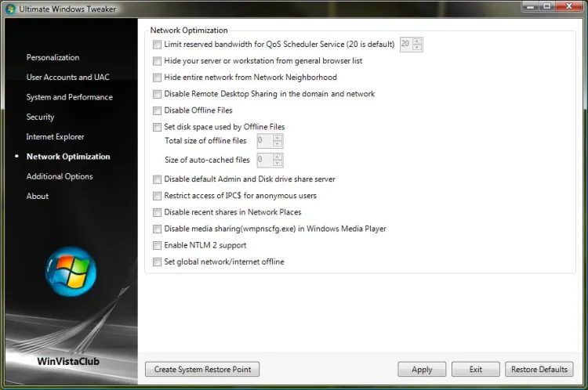Check Disable recent shares in Network Places
The height and width of the screenshot is (390, 588).
click(x=157, y=212)
